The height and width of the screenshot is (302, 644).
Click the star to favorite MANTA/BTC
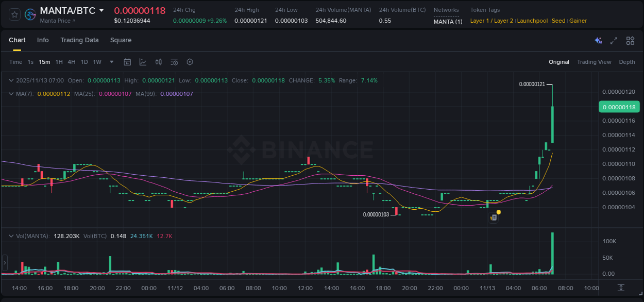pos(14,14)
